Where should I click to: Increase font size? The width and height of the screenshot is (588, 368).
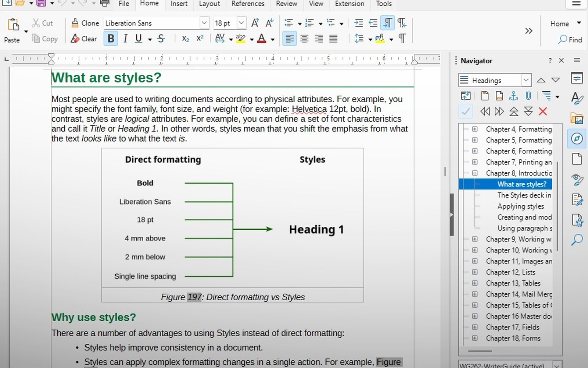255,23
